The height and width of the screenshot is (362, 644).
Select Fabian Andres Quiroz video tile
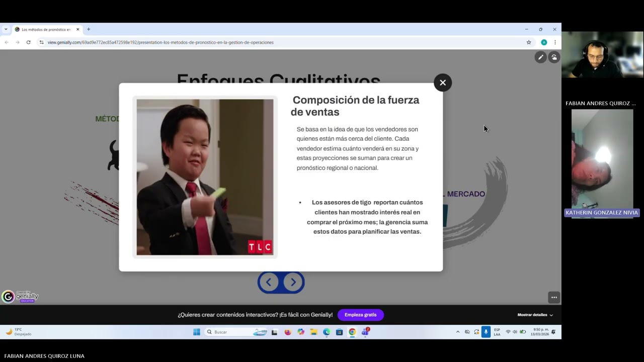click(x=602, y=54)
